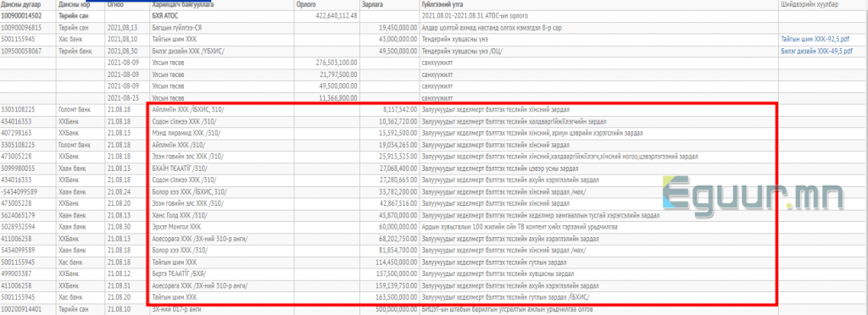Image resolution: width=868 pixels, height=315 pixels.
Task: Click the Гүйлгээний утга column header
Action: click(x=442, y=4)
